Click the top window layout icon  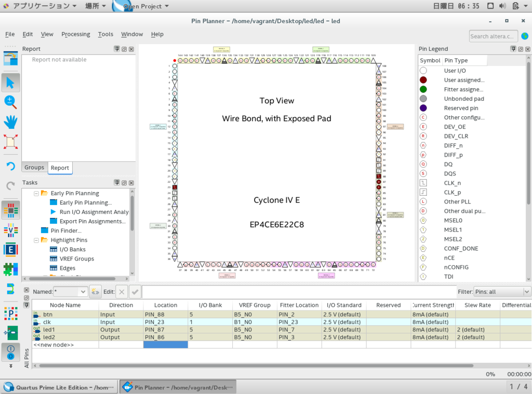click(x=10, y=58)
